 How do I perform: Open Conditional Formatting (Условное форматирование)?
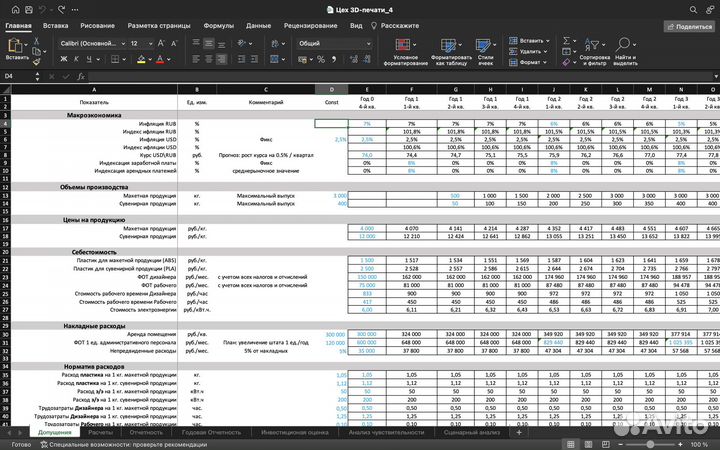(x=405, y=49)
